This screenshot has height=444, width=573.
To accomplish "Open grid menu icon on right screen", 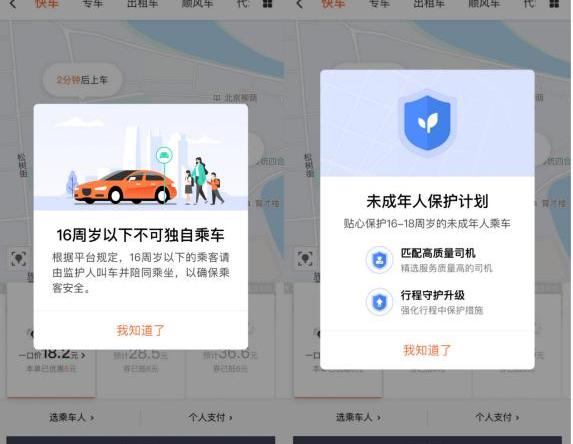I will pos(554,4).
